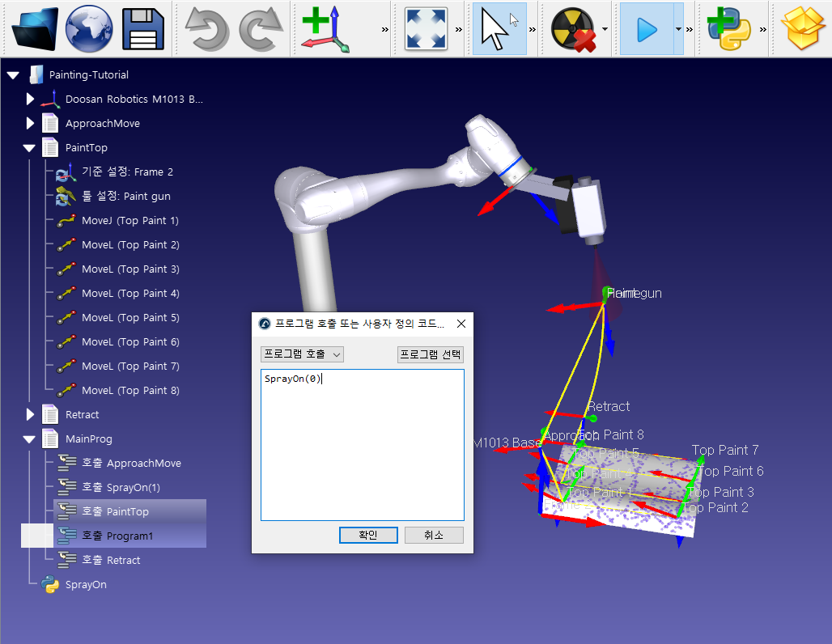
Task: Add a reference frame with toolbar icon
Action: tap(325, 29)
